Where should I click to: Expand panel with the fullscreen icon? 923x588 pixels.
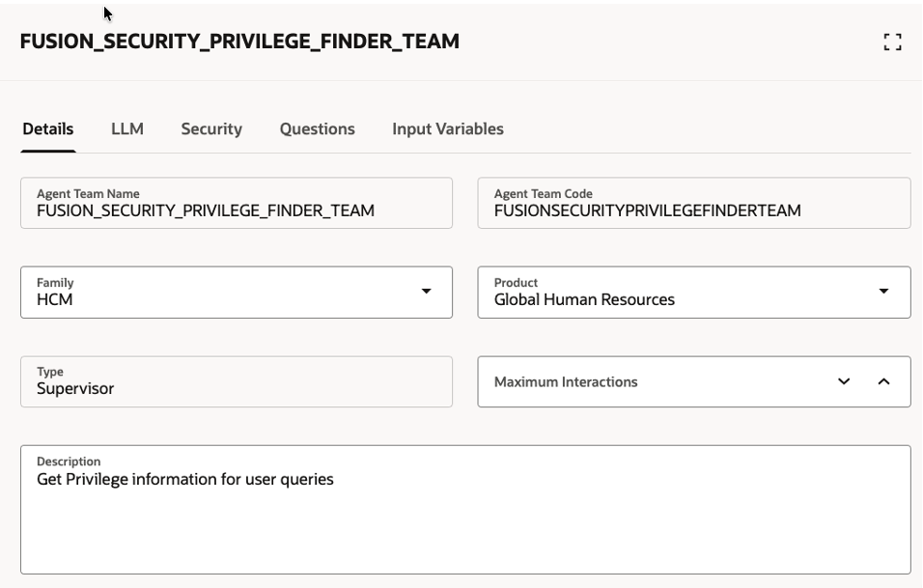[892, 42]
